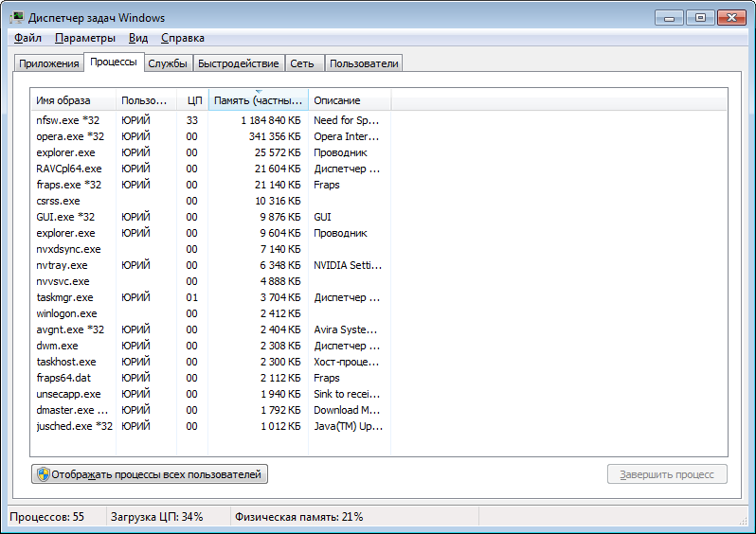This screenshot has width=756, height=534.
Task: Open the Параметры menu
Action: (84, 38)
